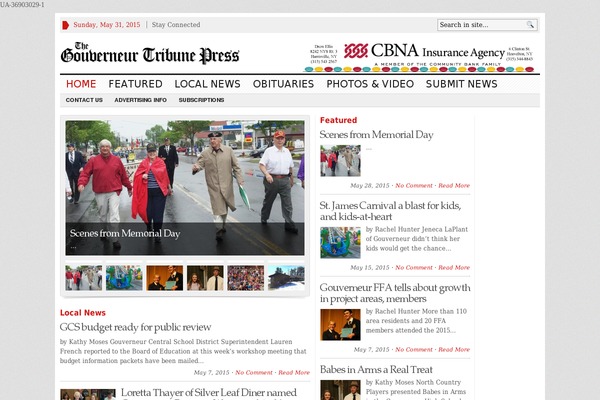The width and height of the screenshot is (600, 400).
Task: Open the LOCAL NEWS menu
Action: [207, 84]
